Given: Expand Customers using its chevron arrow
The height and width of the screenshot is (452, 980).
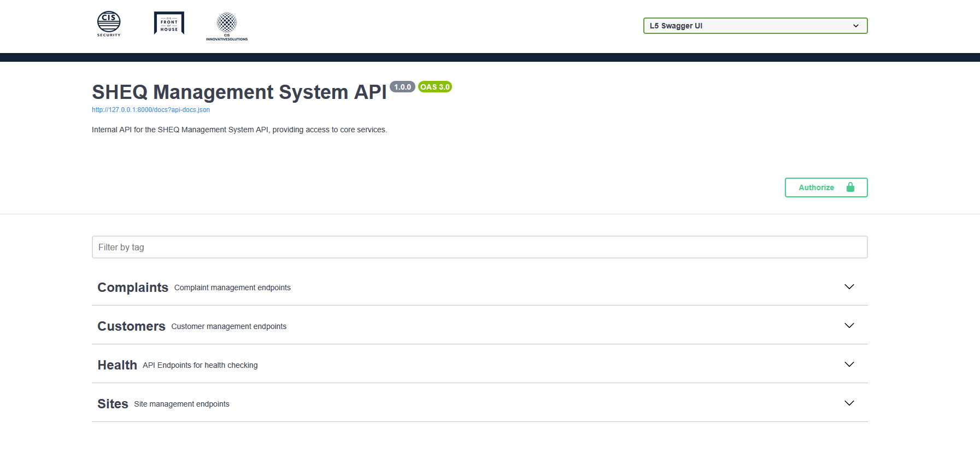Looking at the screenshot, I should pyautogui.click(x=849, y=326).
